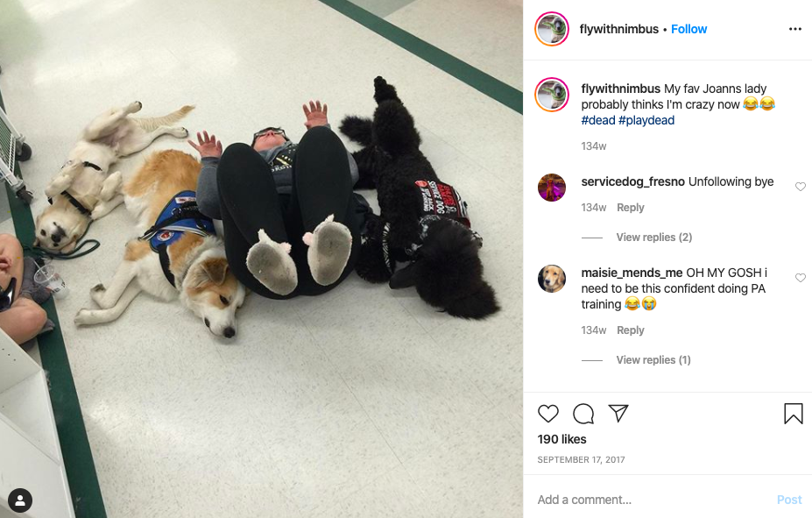Open comments via speech bubble icon
Screen dimensions: 812x518
click(x=583, y=414)
